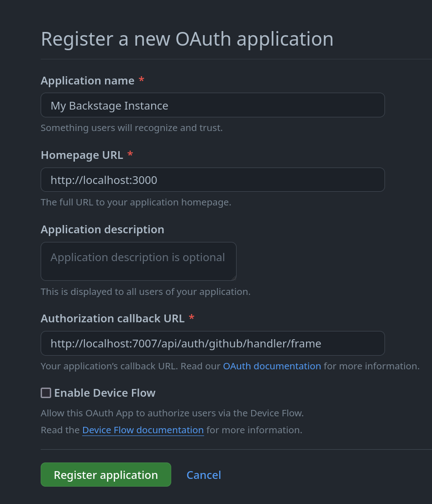
Task: Click the "Register a new OAuth application" heading
Action: pyautogui.click(x=187, y=39)
